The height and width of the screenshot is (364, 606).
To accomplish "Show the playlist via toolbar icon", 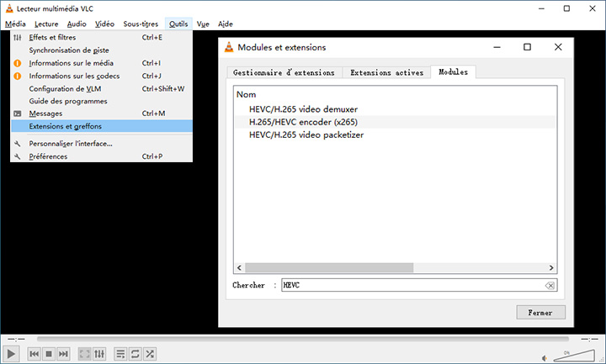I will coord(120,354).
